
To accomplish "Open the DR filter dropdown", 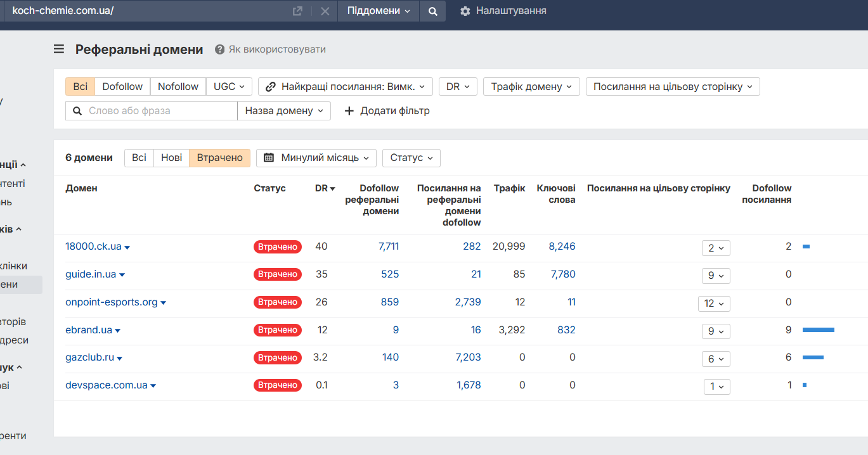I will point(458,87).
